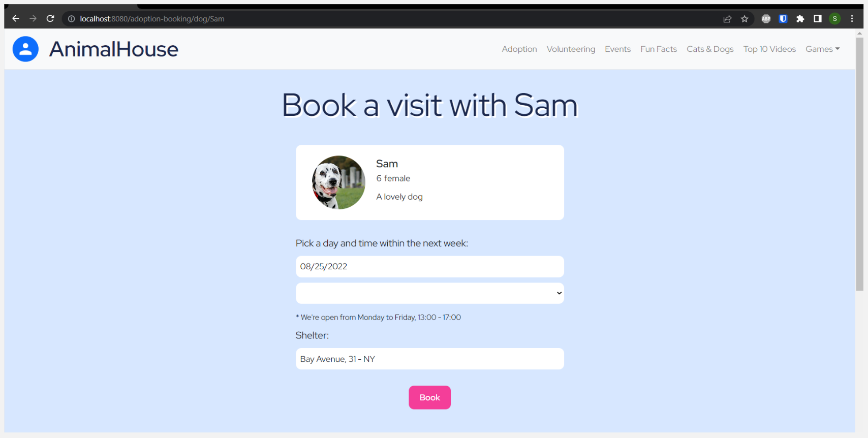868x438 pixels.
Task: Open the Adoption navigation item
Action: tap(519, 49)
